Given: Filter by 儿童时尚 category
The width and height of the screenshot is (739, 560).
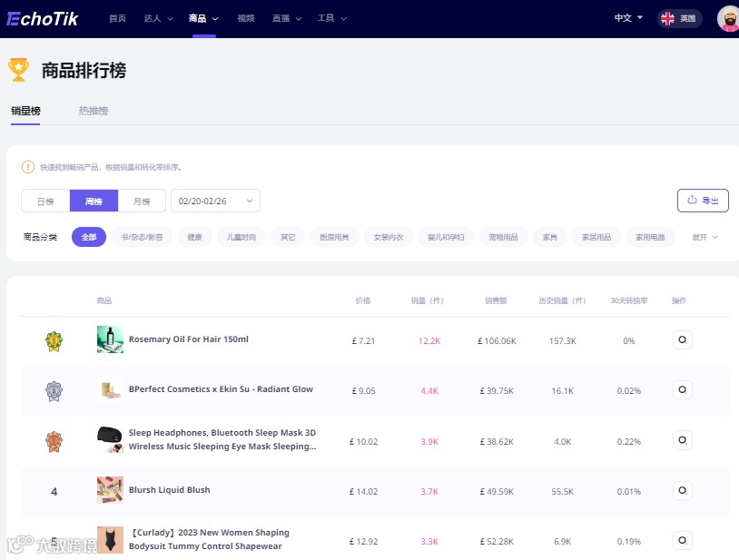Looking at the screenshot, I should coord(241,237).
